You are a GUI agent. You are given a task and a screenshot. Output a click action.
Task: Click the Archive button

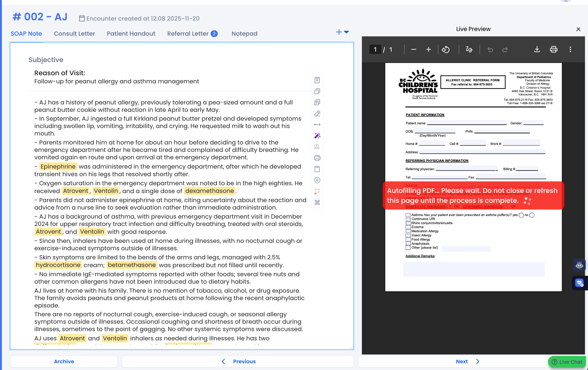[x=64, y=361]
